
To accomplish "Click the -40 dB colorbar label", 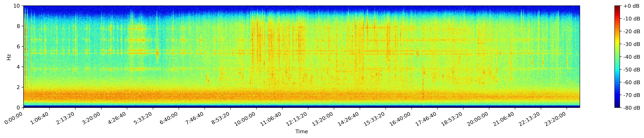I will [632, 57].
